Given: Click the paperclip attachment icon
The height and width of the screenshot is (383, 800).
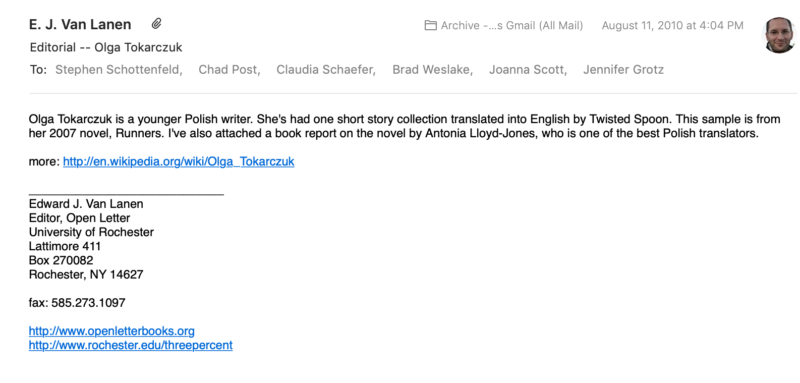Looking at the screenshot, I should click(157, 23).
